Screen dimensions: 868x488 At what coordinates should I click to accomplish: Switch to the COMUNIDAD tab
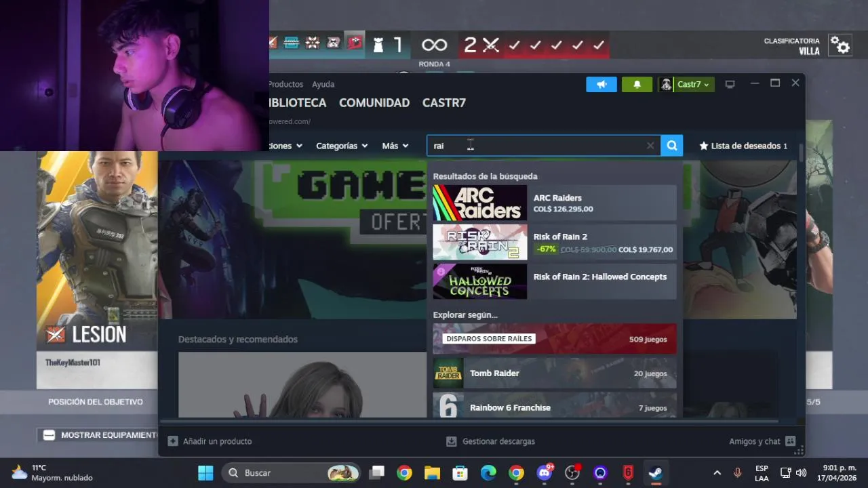click(x=374, y=103)
